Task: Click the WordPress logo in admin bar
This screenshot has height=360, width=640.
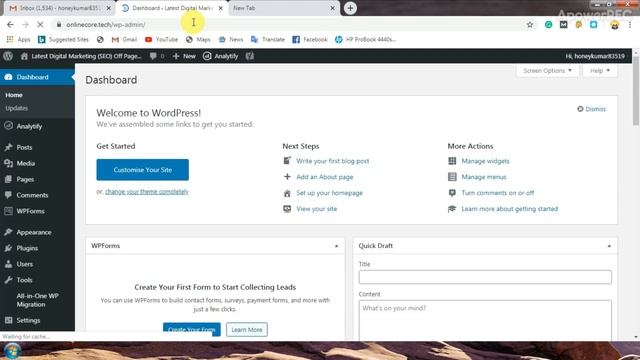Action: pyautogui.click(x=8, y=56)
